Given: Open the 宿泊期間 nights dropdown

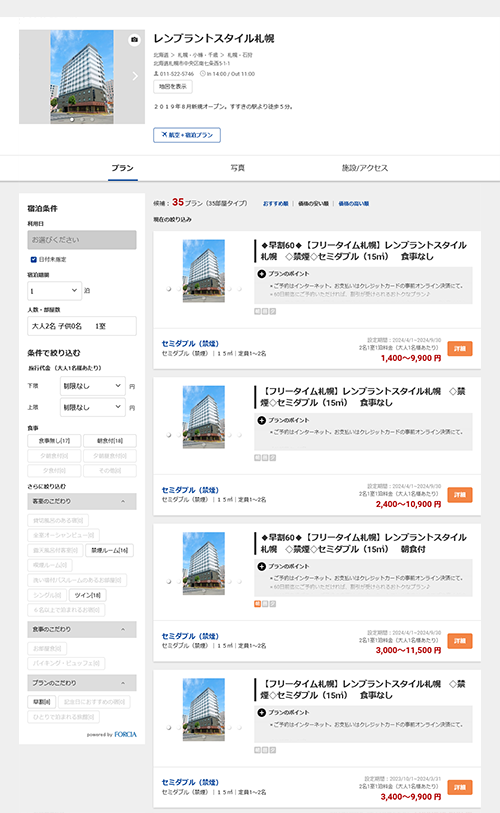Looking at the screenshot, I should 54,291.
